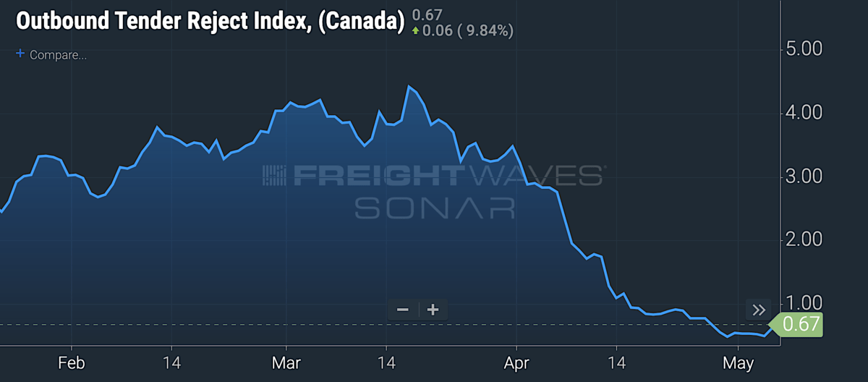Image resolution: width=868 pixels, height=382 pixels.
Task: Click the Mar label on time axis
Action: coord(288,362)
